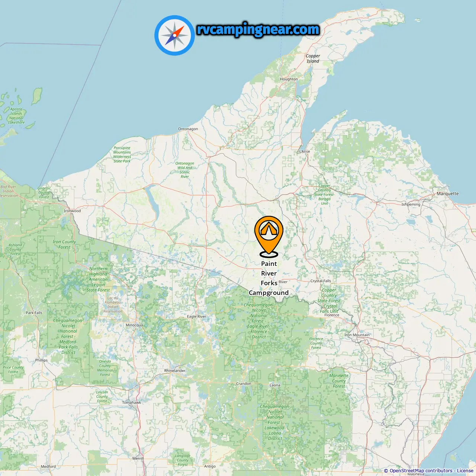
Task: Select the Iron Mountain label
Action: click(x=357, y=335)
